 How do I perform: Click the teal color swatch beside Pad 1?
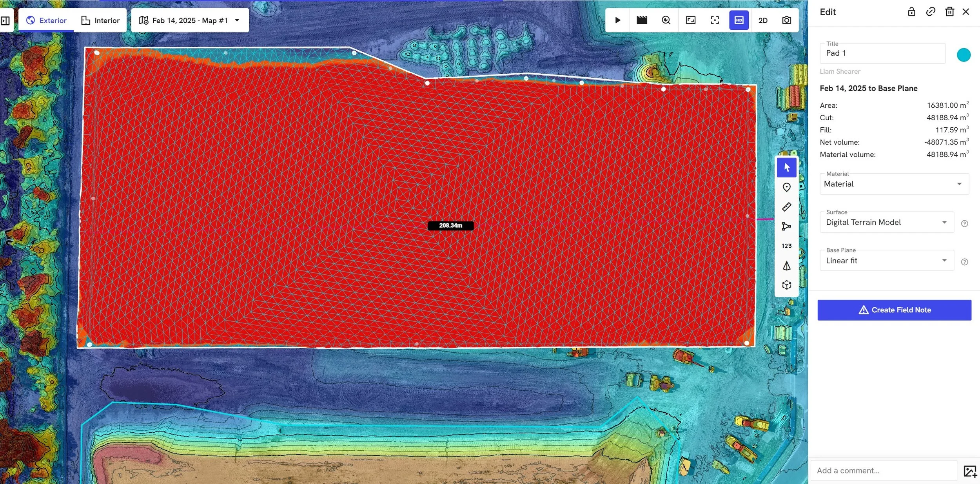pos(963,54)
